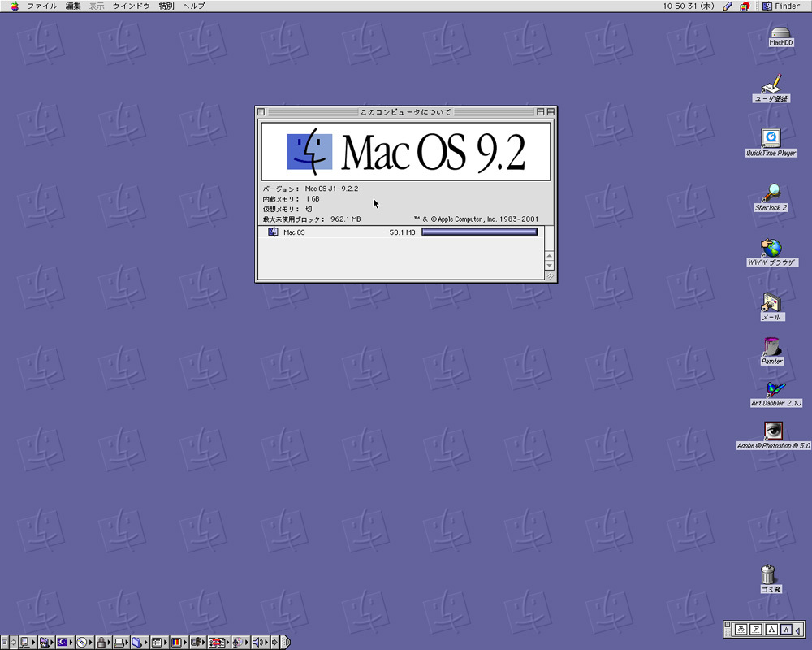
Task: Click the Mac OS memory usage bar
Action: pyautogui.click(x=480, y=232)
